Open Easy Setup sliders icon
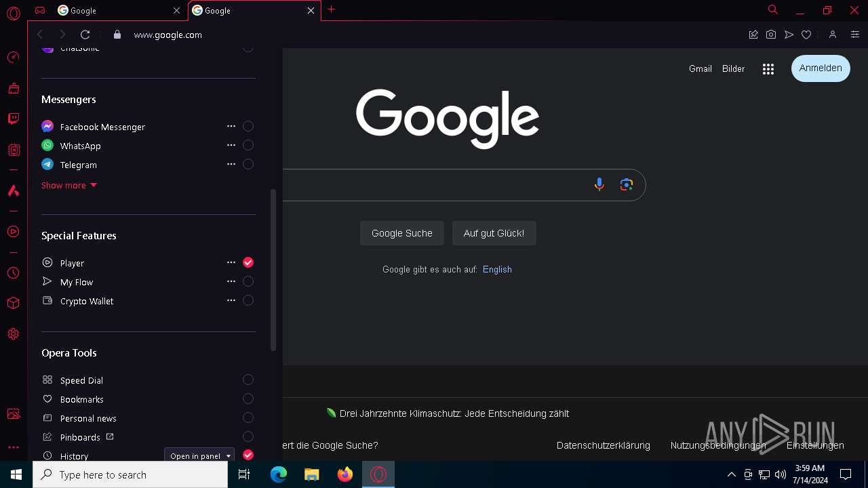 tap(854, 35)
